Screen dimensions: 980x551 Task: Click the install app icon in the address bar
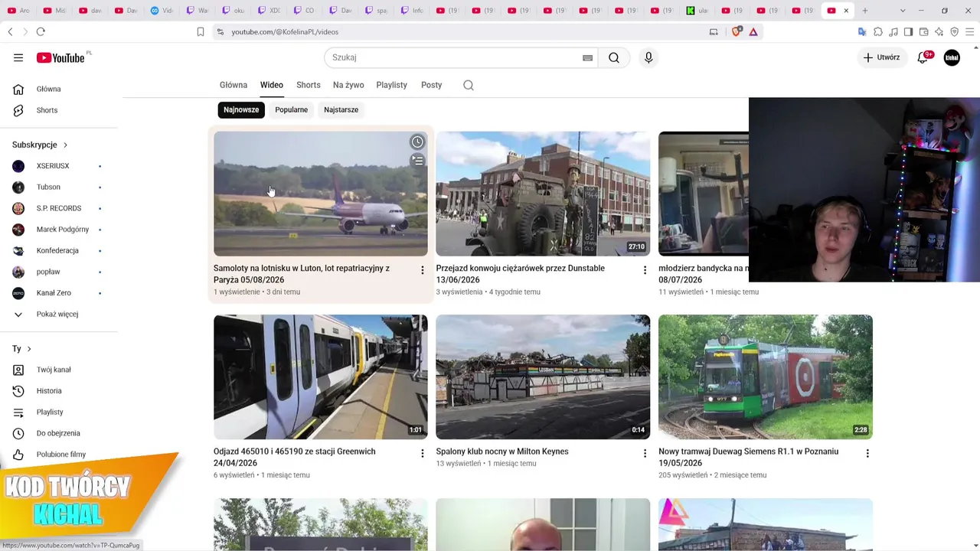pyautogui.click(x=714, y=31)
